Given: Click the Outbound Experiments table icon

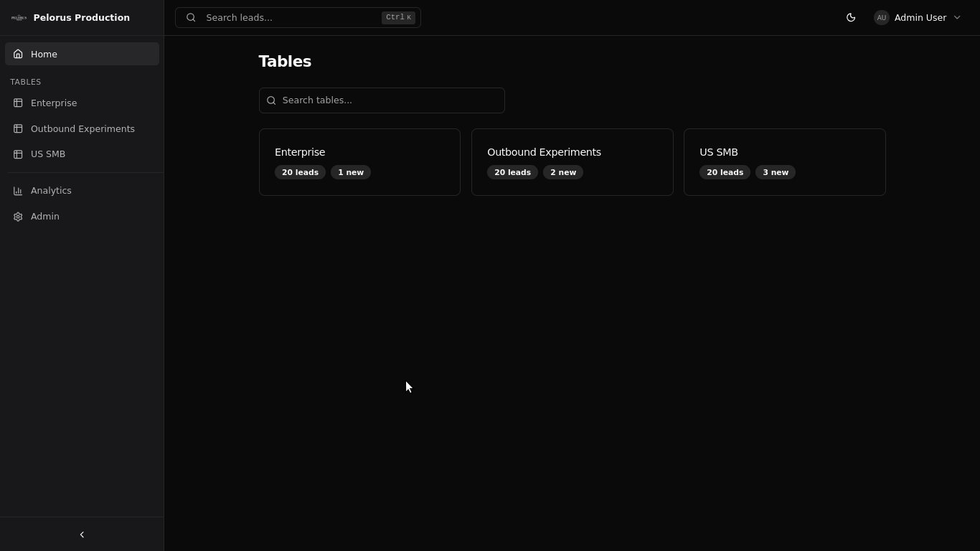Looking at the screenshot, I should coord(18,128).
